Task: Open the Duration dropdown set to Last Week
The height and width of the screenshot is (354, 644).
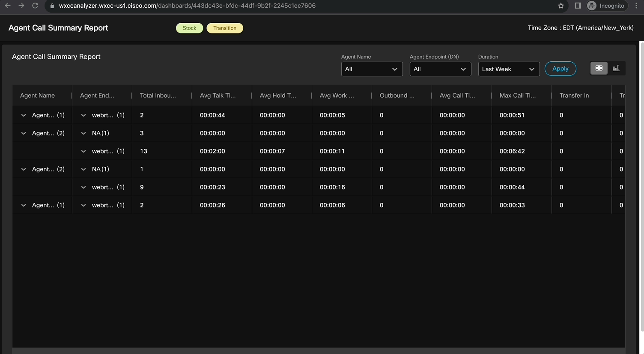Action: point(508,69)
